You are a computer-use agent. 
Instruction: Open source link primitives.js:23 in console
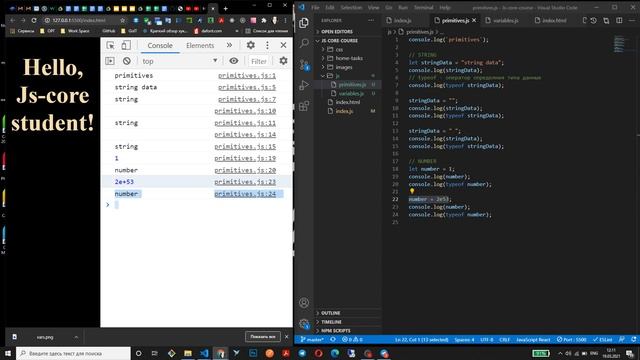(245, 182)
